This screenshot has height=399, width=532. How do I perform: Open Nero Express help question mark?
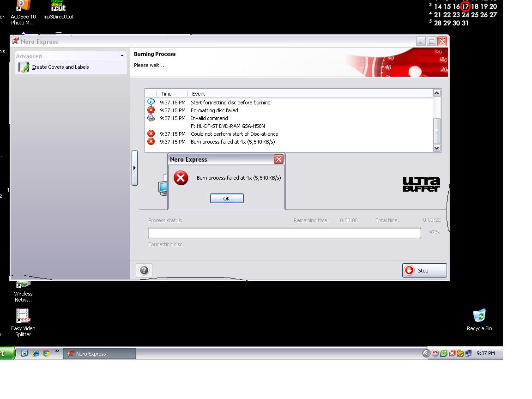(x=144, y=271)
